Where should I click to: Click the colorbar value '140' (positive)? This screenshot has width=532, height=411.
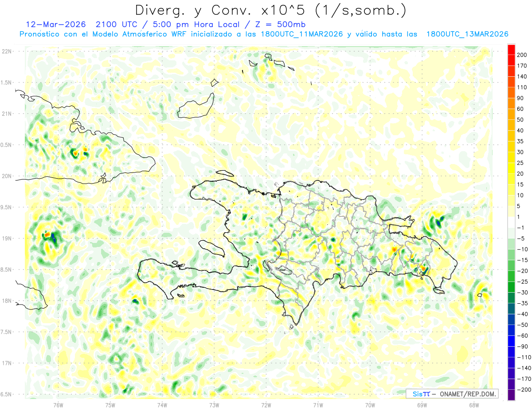(x=522, y=77)
